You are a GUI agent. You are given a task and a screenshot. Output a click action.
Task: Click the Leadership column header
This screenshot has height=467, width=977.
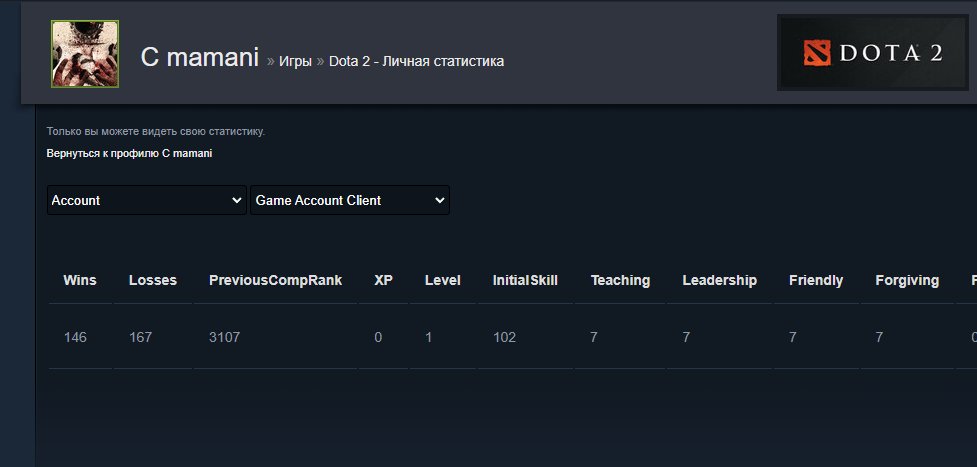click(719, 281)
